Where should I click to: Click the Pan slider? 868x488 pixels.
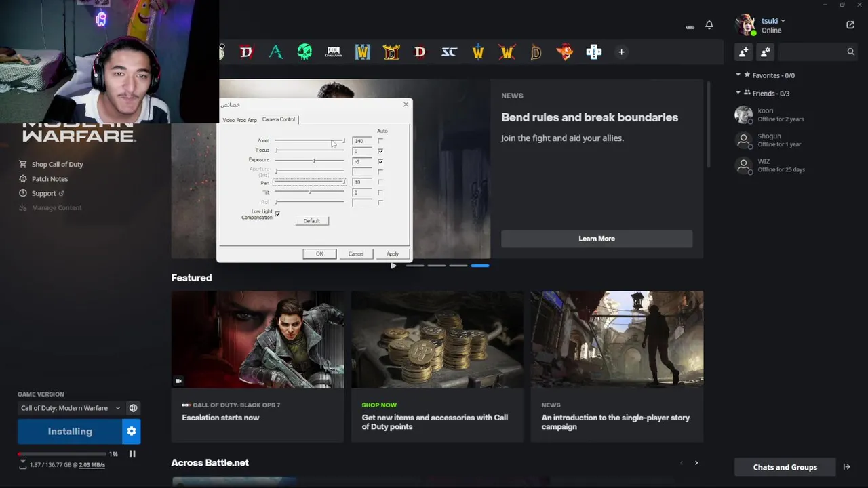(x=310, y=182)
